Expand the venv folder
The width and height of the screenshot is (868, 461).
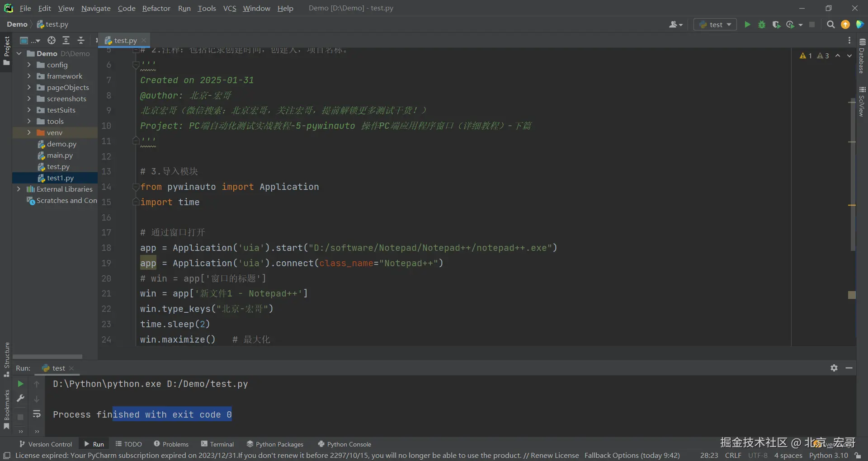pyautogui.click(x=29, y=132)
